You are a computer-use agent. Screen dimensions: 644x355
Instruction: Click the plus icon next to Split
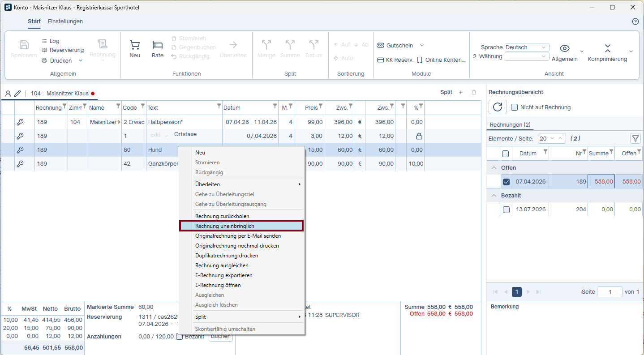(x=461, y=92)
